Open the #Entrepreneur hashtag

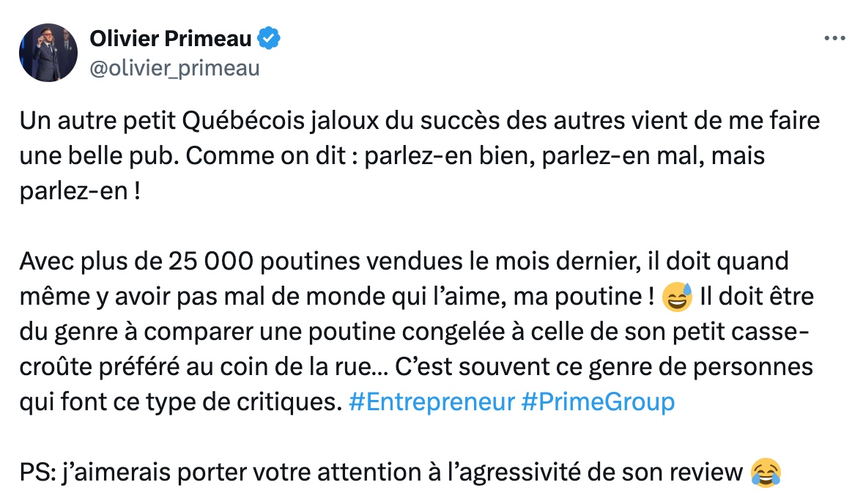(x=431, y=402)
